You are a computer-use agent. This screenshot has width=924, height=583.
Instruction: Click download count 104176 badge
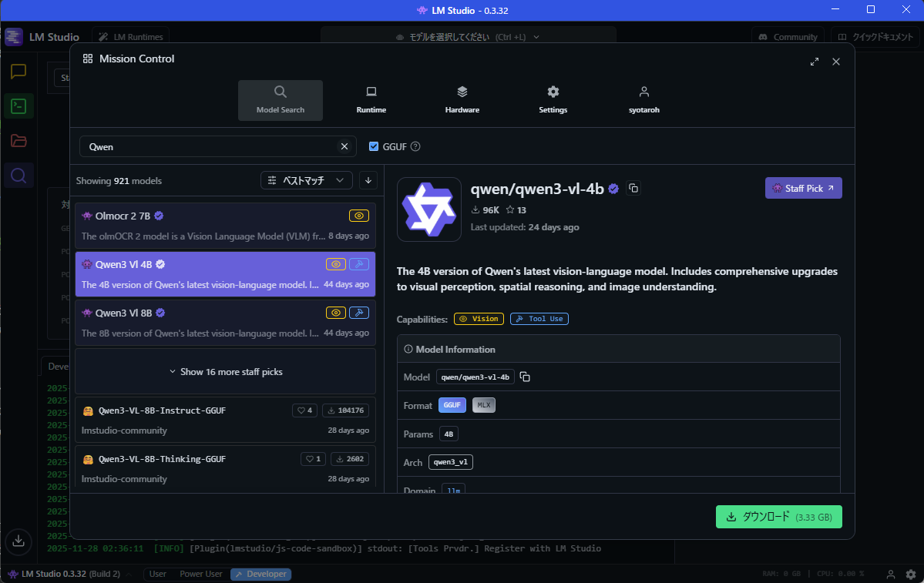[x=345, y=410]
